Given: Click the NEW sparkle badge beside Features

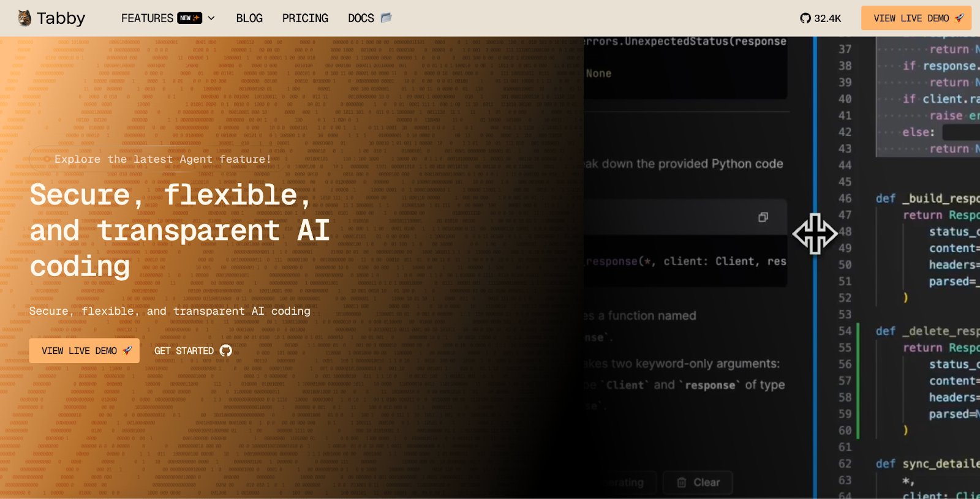Looking at the screenshot, I should (x=189, y=18).
